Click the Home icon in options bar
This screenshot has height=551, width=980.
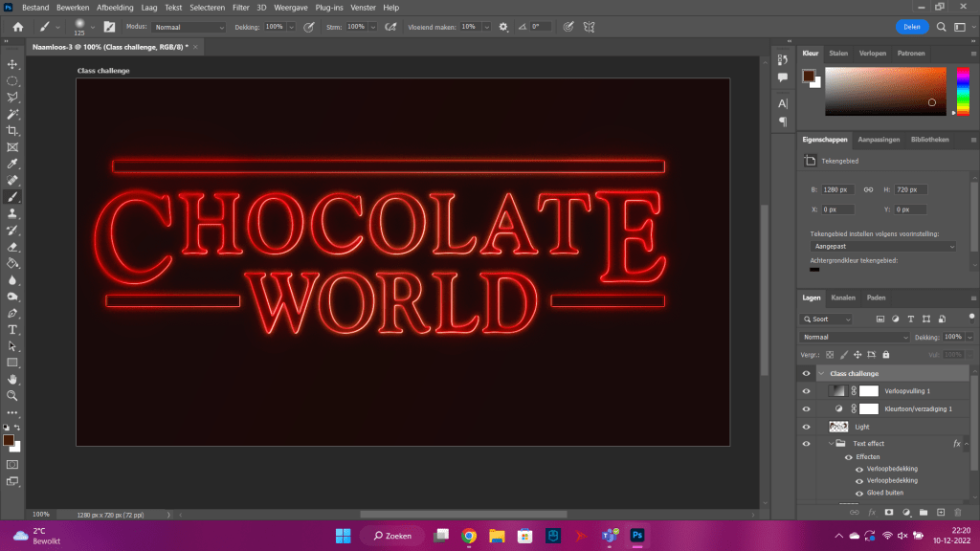(x=17, y=27)
